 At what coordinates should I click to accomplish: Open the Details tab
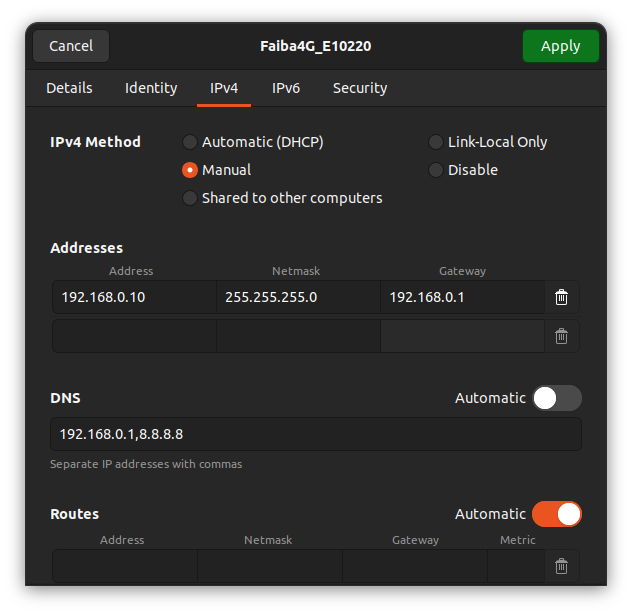click(x=69, y=88)
